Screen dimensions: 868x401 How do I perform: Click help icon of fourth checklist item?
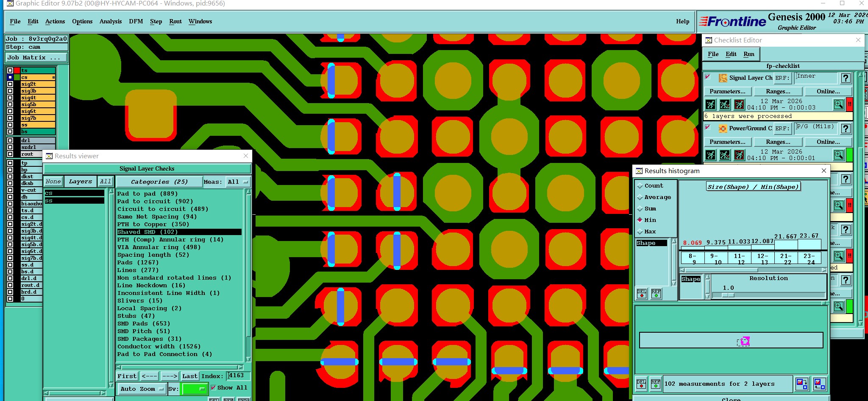click(846, 230)
